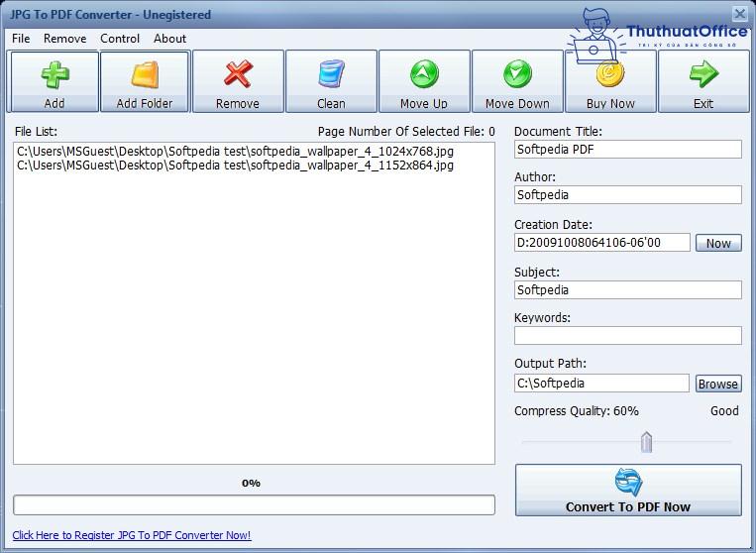Select softpedia_wallpaper_4_1152x864.jpg in file list
Image resolution: width=756 pixels, height=553 pixels.
pyautogui.click(x=235, y=166)
